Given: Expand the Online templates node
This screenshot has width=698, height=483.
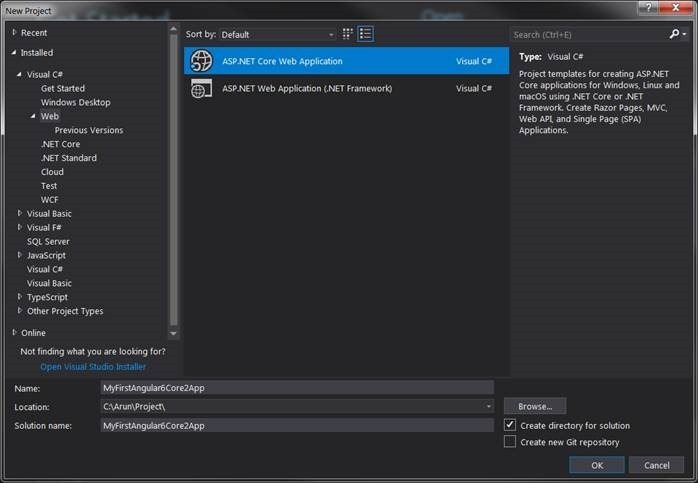Looking at the screenshot, I should tap(14, 333).
